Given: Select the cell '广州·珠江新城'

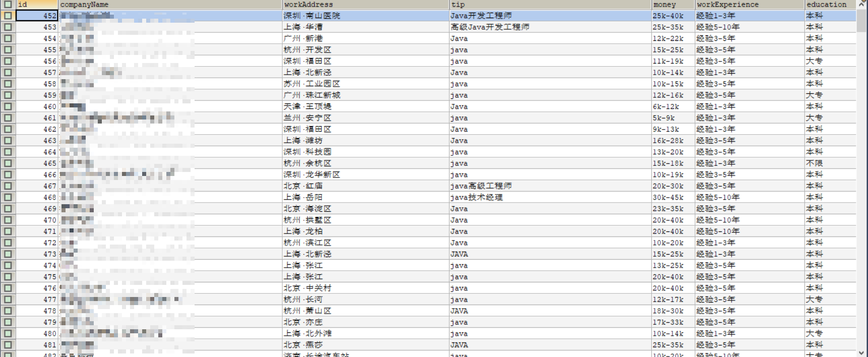Looking at the screenshot, I should tap(365, 95).
